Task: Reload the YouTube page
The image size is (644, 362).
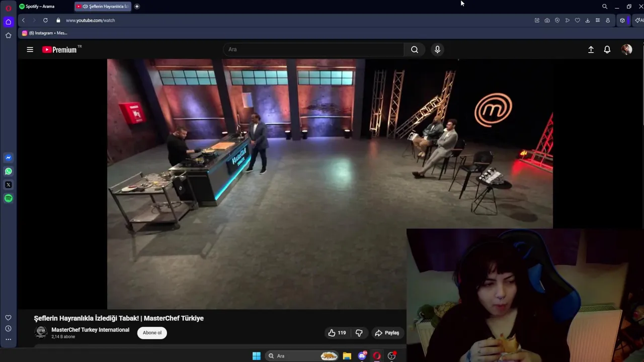Action: [x=45, y=20]
